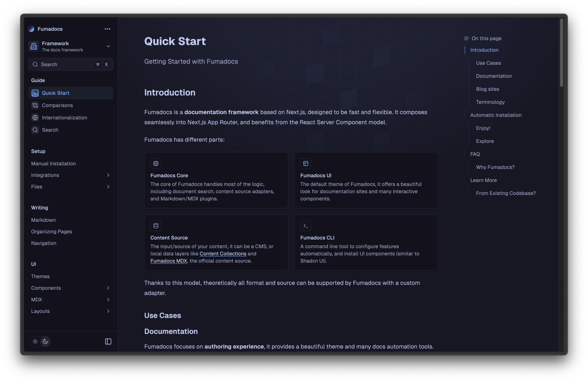588x382 pixels.
Task: Expand the Integrations section
Action: click(x=108, y=175)
